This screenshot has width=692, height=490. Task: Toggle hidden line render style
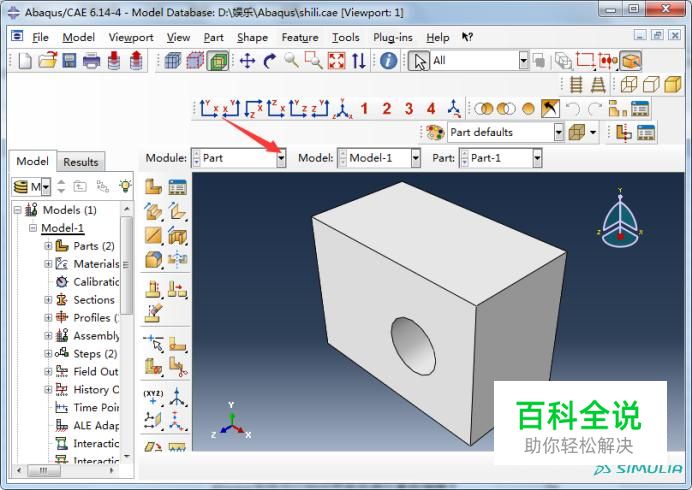(651, 84)
